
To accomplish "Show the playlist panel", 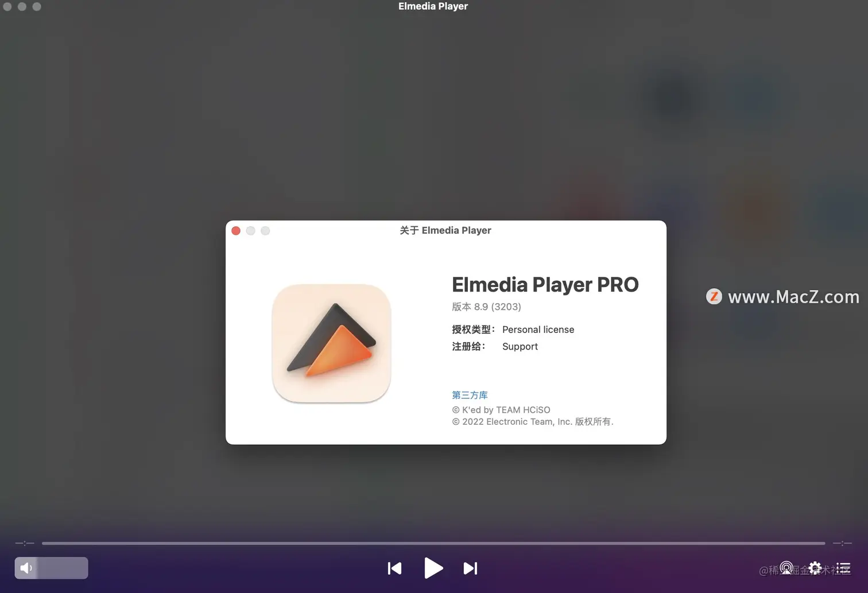I will tap(843, 568).
